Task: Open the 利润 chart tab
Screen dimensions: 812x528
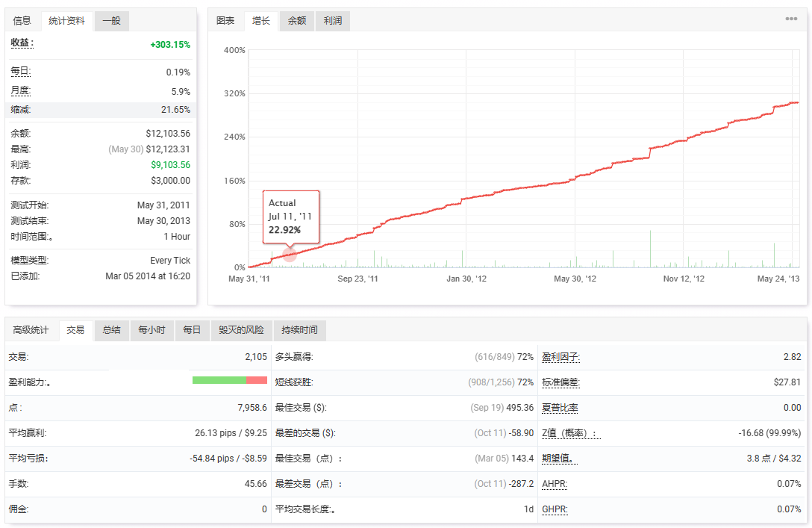Action: tap(333, 21)
